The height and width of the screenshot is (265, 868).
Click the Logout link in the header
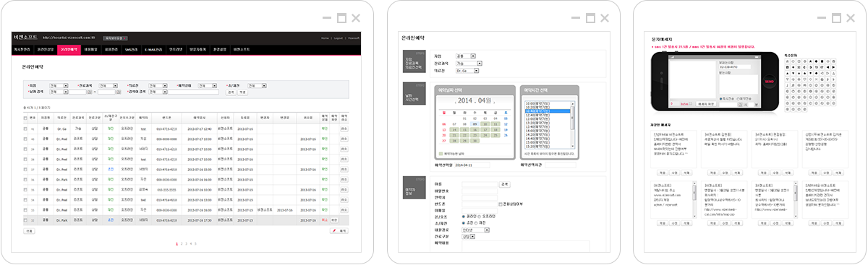(338, 38)
